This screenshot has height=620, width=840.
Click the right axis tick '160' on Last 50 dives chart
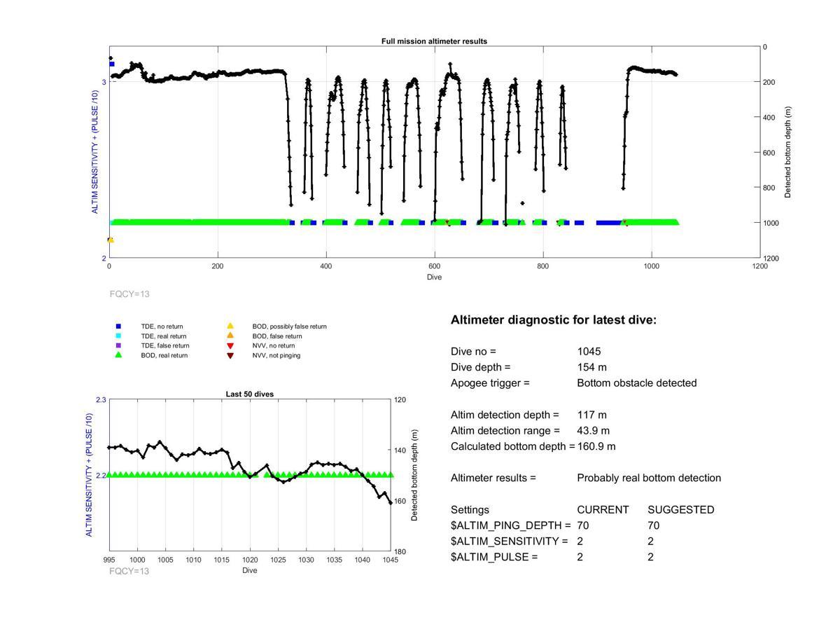[400, 501]
